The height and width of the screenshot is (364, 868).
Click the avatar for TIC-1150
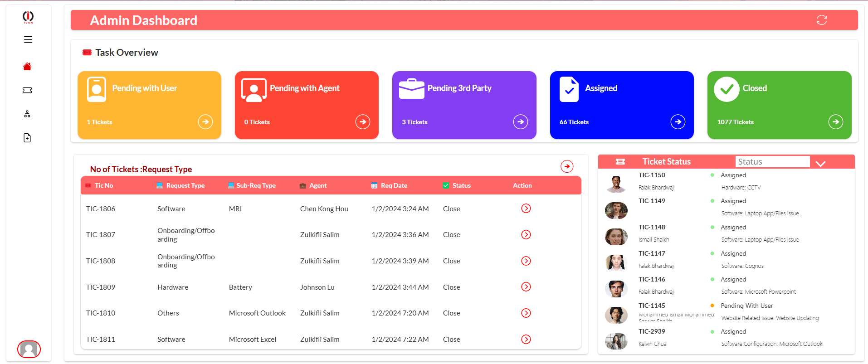[616, 184]
